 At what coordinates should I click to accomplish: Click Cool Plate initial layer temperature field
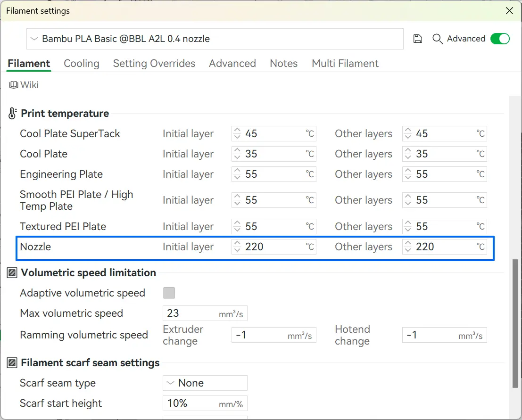coord(273,154)
